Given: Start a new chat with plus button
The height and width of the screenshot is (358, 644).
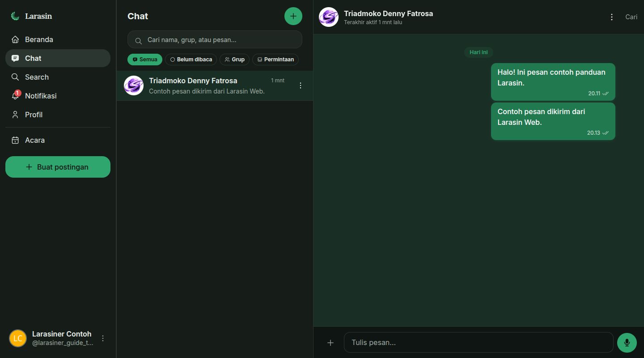Looking at the screenshot, I should coord(293,16).
